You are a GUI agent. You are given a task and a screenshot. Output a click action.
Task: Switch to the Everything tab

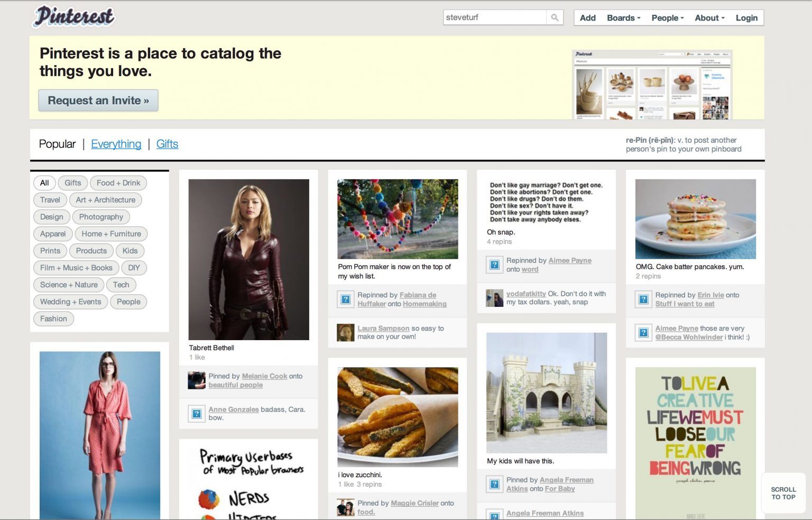116,144
